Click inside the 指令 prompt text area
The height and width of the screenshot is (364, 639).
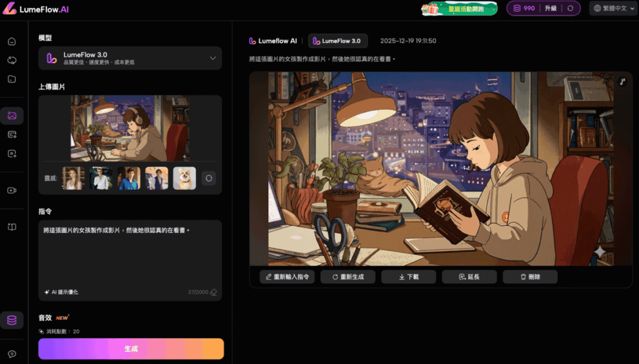[130, 256]
